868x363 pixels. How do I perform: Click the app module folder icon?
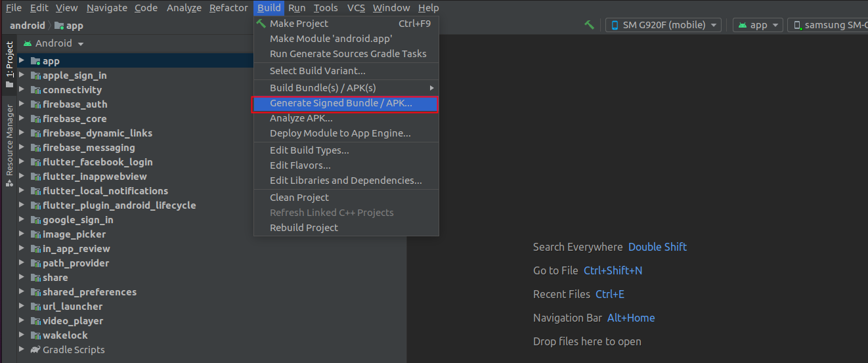(35, 61)
